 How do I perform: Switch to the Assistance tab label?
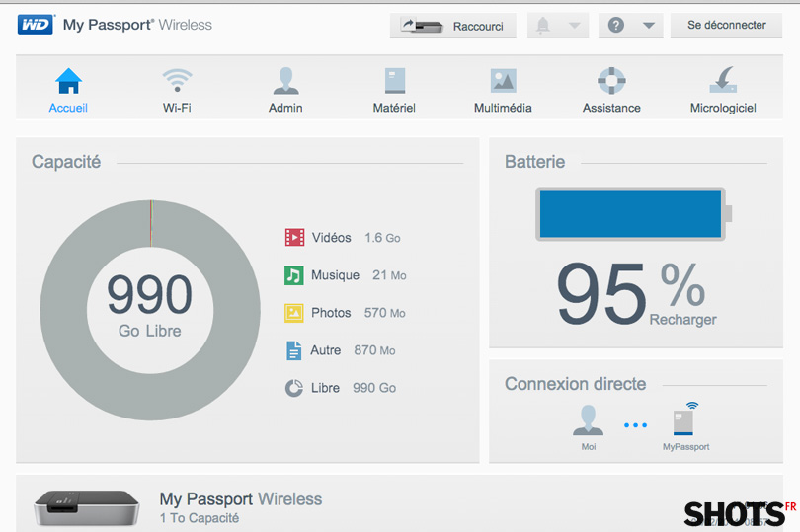pos(611,108)
